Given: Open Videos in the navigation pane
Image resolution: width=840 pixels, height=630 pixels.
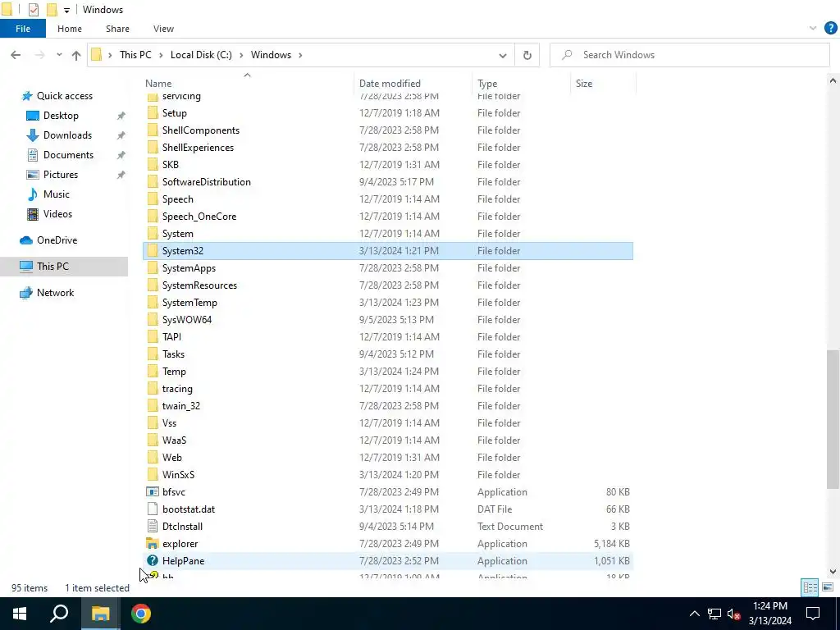Looking at the screenshot, I should coord(57,214).
